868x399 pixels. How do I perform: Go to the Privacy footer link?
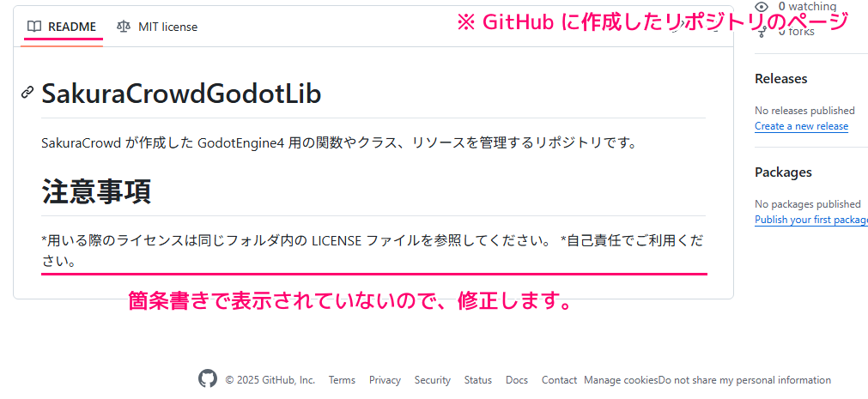point(385,380)
